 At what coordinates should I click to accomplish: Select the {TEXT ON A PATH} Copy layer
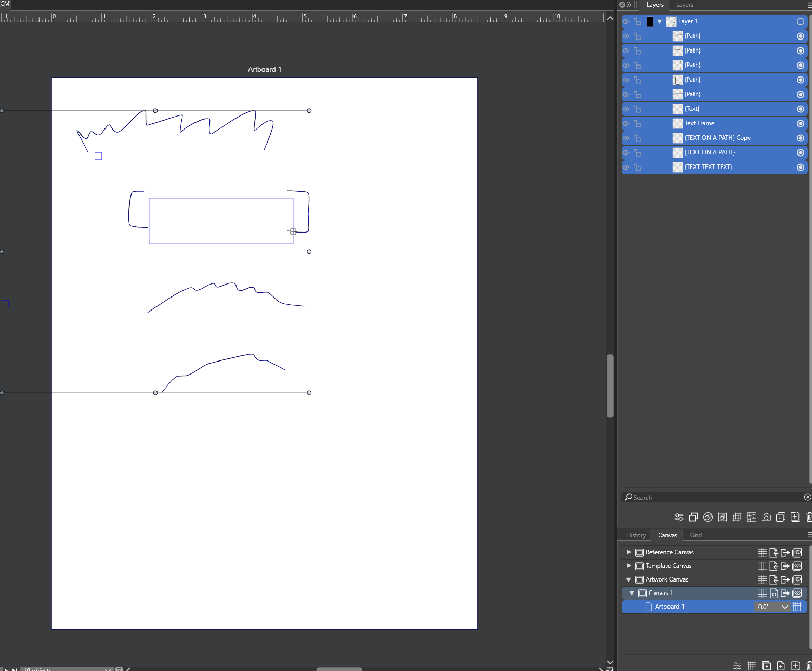pos(717,138)
